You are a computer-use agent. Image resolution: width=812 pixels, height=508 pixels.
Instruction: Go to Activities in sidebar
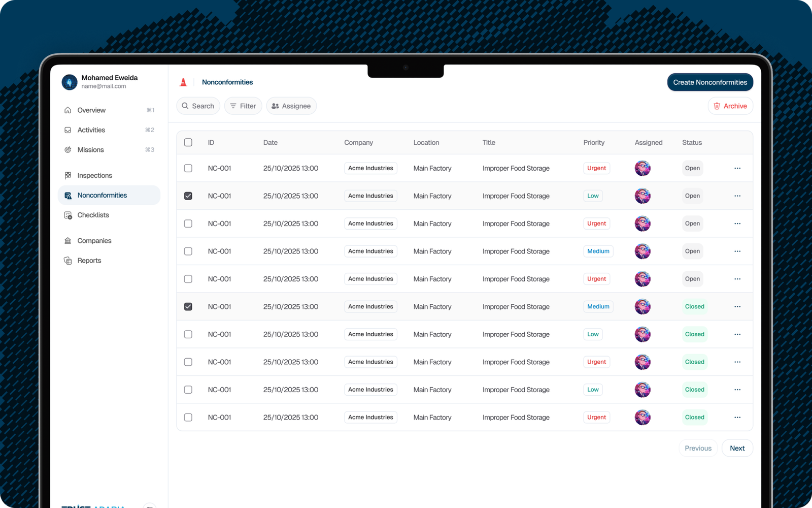point(109,130)
